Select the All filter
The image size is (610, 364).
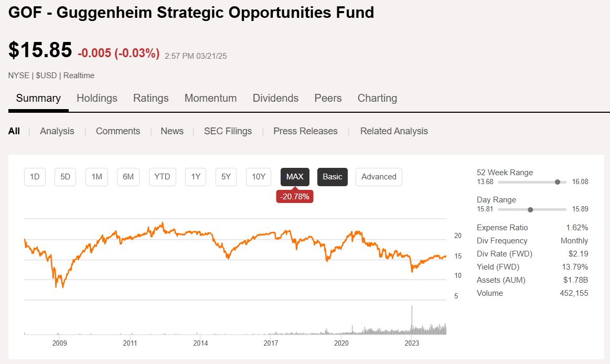(x=14, y=131)
